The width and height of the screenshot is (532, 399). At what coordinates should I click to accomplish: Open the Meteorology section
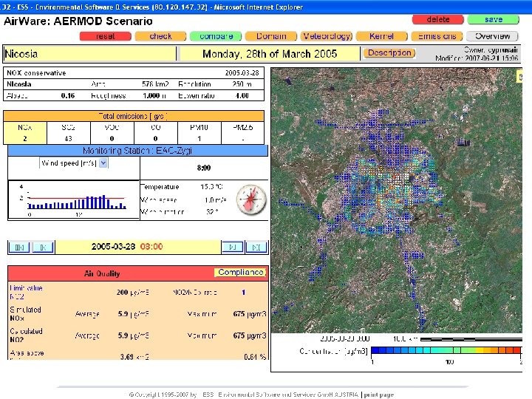point(327,36)
